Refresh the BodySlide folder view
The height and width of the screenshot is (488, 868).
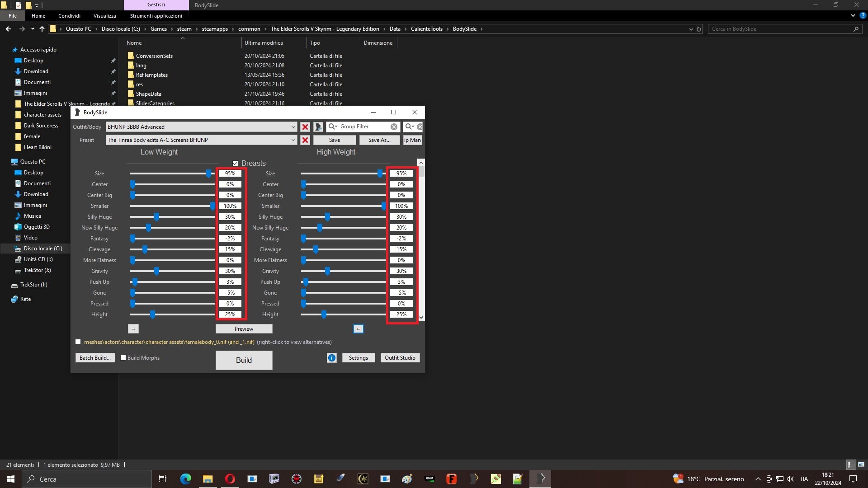(x=699, y=29)
